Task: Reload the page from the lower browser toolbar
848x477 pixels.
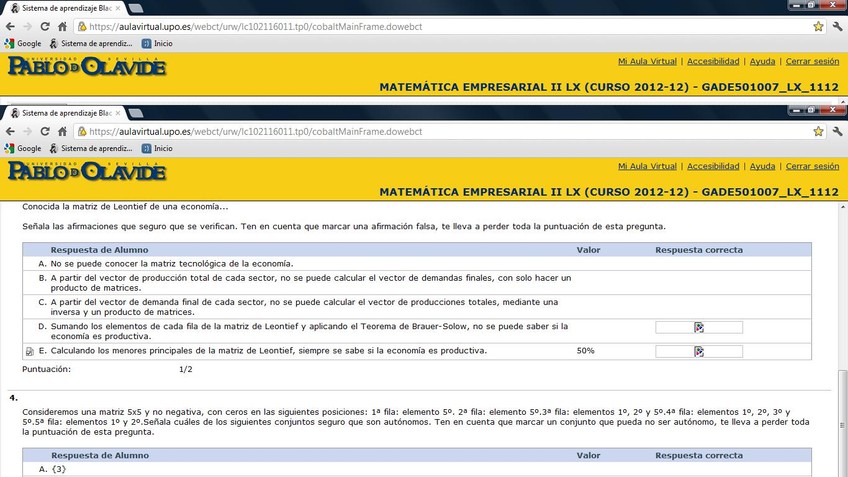Action: 46,131
